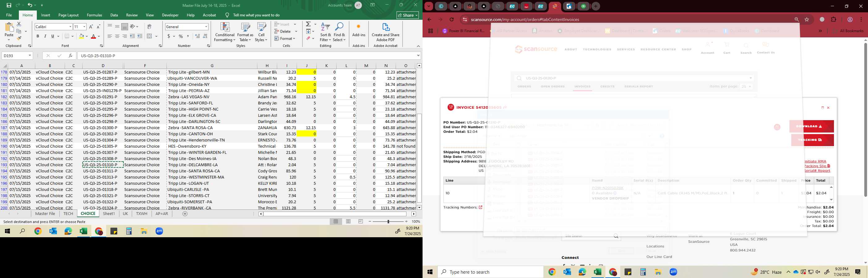Increase font size with the large A icon
The width and height of the screenshot is (868, 278).
coord(91,27)
